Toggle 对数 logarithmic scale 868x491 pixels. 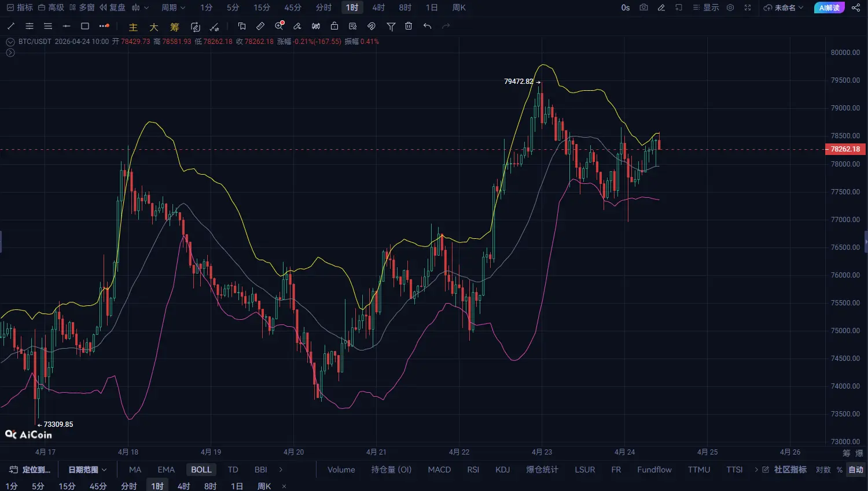coord(823,470)
